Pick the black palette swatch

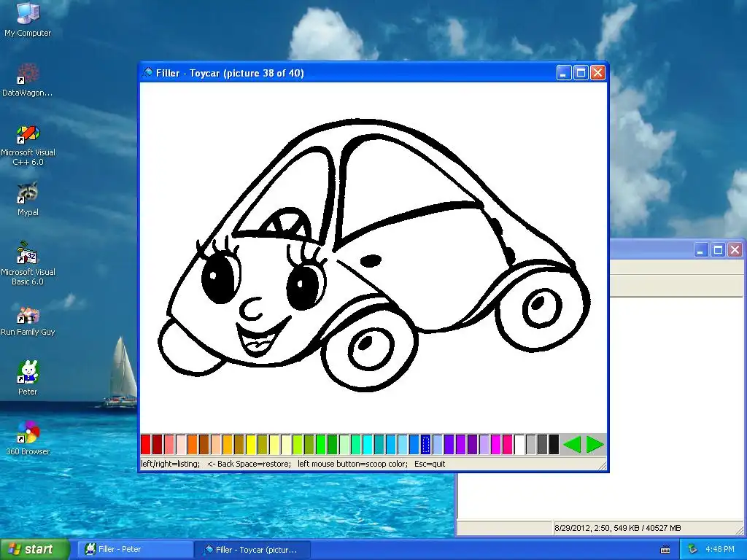point(554,444)
